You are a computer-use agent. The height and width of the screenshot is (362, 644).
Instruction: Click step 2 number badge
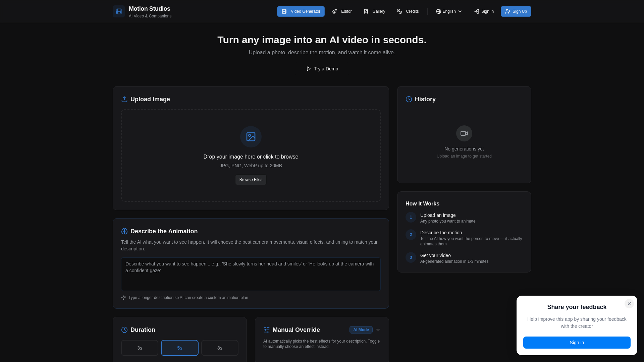click(x=411, y=235)
